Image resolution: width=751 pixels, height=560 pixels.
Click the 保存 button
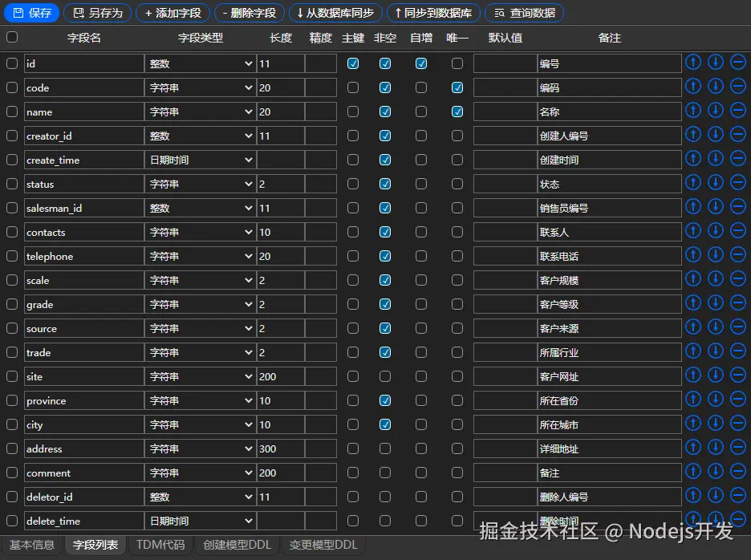point(31,12)
